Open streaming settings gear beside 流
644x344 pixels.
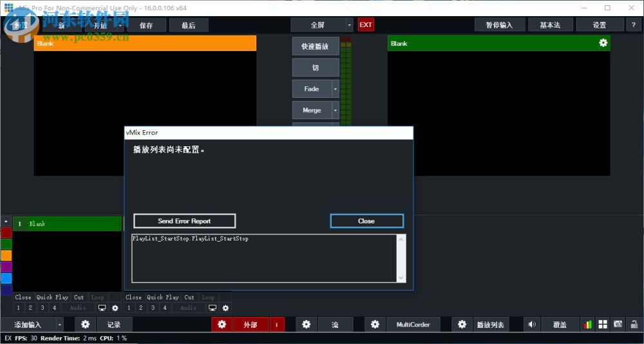point(307,324)
